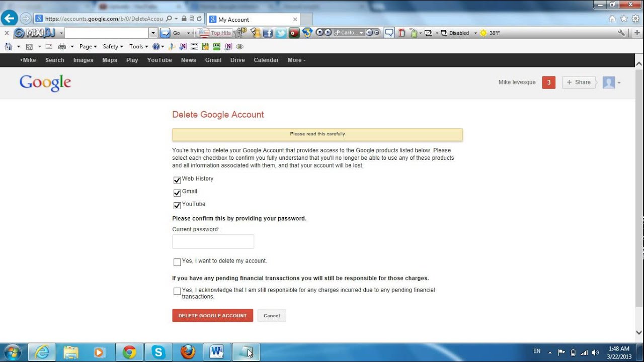The height and width of the screenshot is (362, 644).
Task: Click the Print icon in command bar
Action: click(x=62, y=47)
